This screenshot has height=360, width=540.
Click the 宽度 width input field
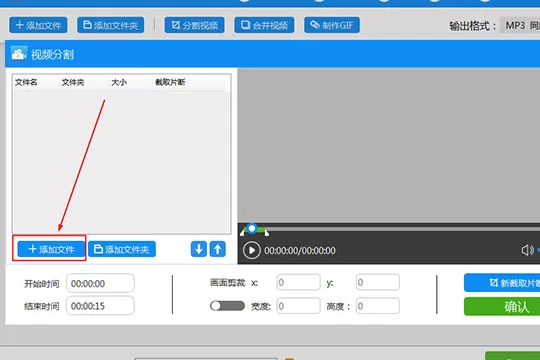coord(298,306)
